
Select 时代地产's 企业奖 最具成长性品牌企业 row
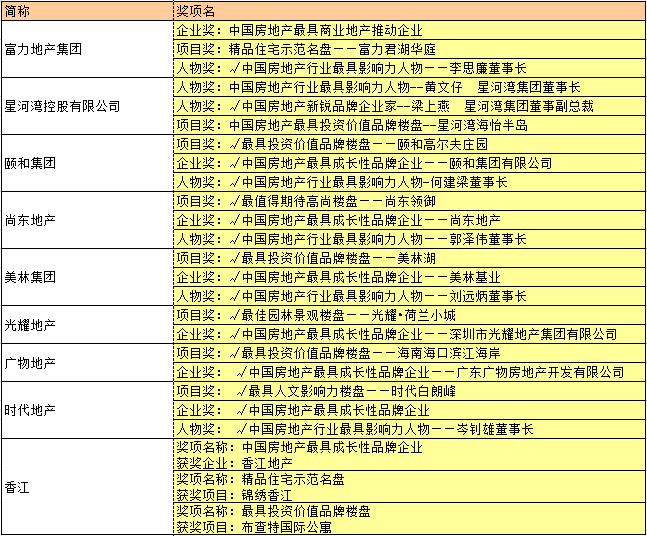[x=409, y=410]
